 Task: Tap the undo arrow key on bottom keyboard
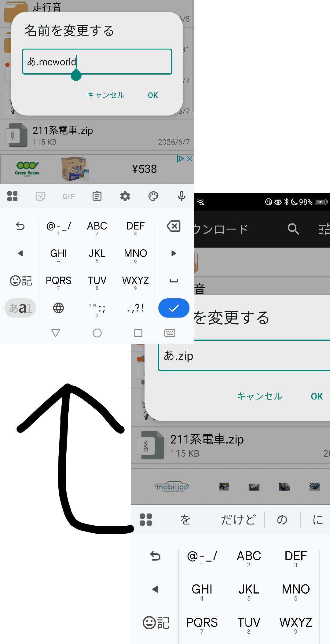[x=155, y=556]
